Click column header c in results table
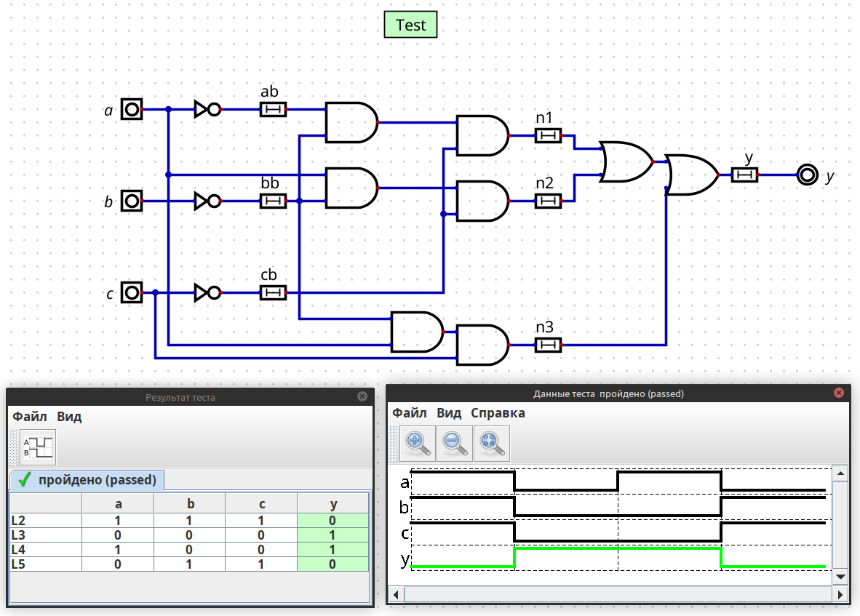The width and height of the screenshot is (860, 616). pos(262,504)
